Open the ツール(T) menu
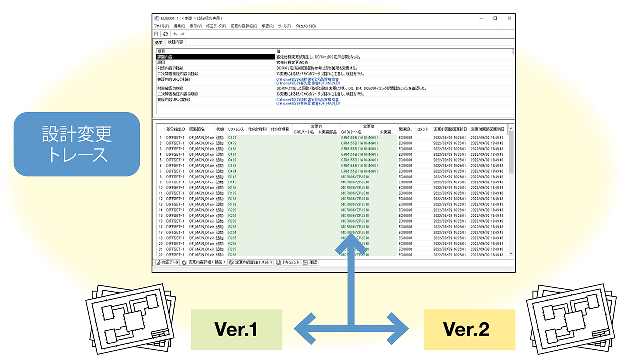 pyautogui.click(x=284, y=26)
